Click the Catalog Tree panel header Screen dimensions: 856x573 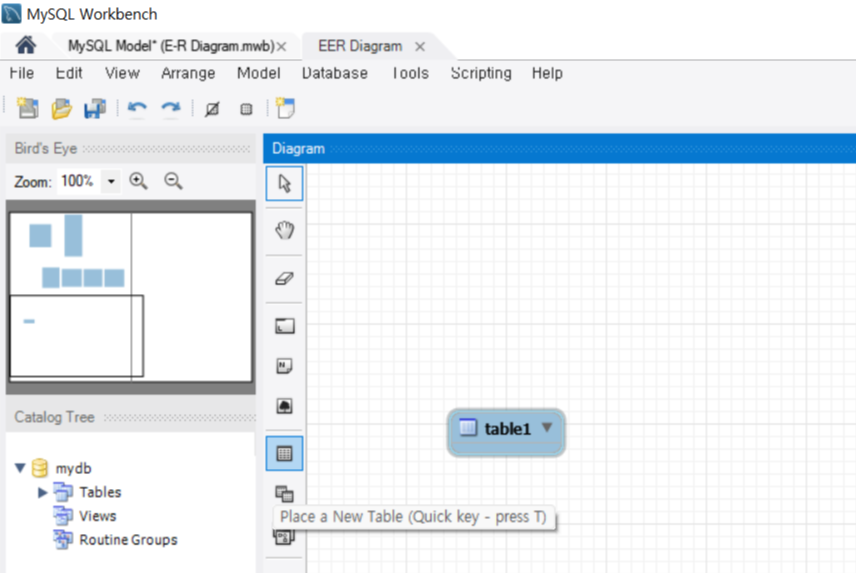click(130, 417)
